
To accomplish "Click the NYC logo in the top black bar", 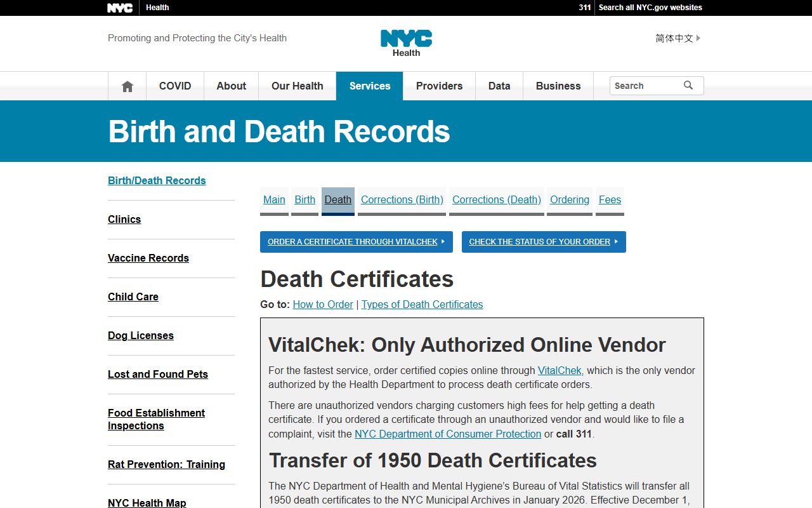I will [x=120, y=8].
